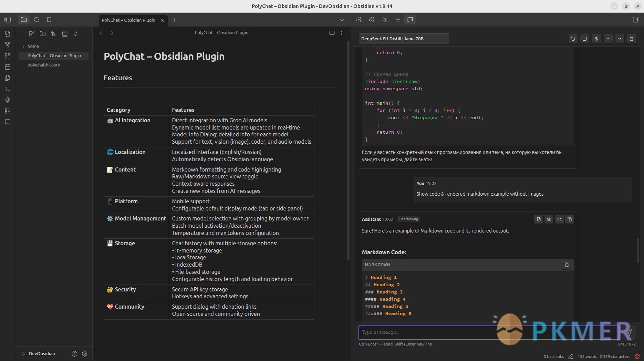Open the file explorer tab
This screenshot has width=644, height=361.
tap(24, 20)
